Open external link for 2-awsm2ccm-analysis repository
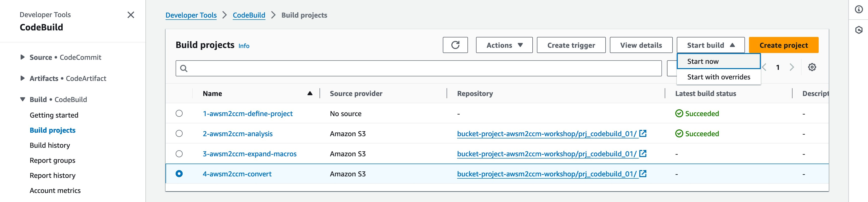The image size is (868, 202). coord(643,134)
